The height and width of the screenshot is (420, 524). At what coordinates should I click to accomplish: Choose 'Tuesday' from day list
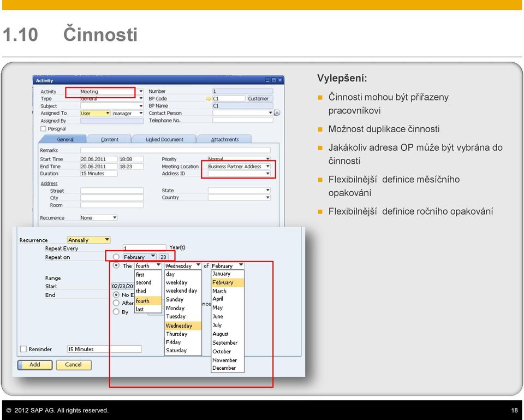point(183,316)
